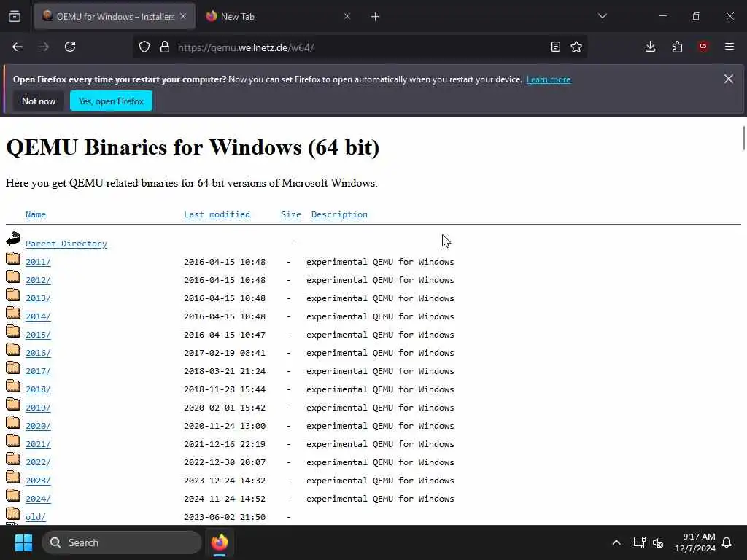This screenshot has width=747, height=560.
Task: Click Yes, open Firefox button
Action: point(111,101)
